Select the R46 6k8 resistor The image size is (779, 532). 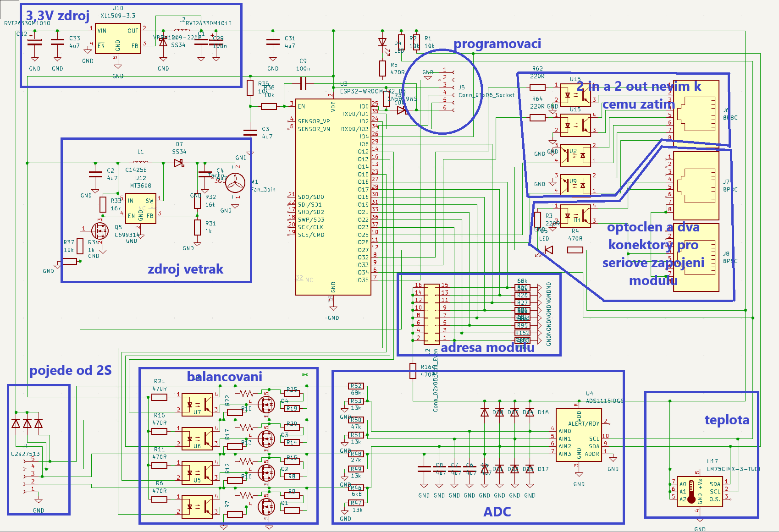pos(356,488)
